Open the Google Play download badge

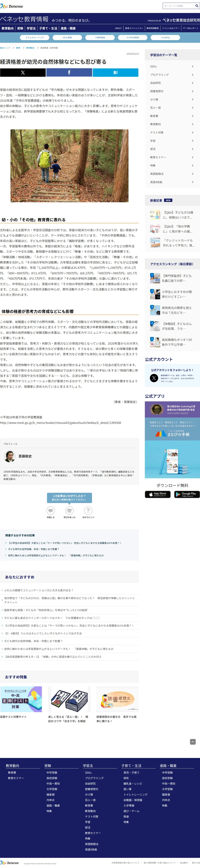click(187, 494)
